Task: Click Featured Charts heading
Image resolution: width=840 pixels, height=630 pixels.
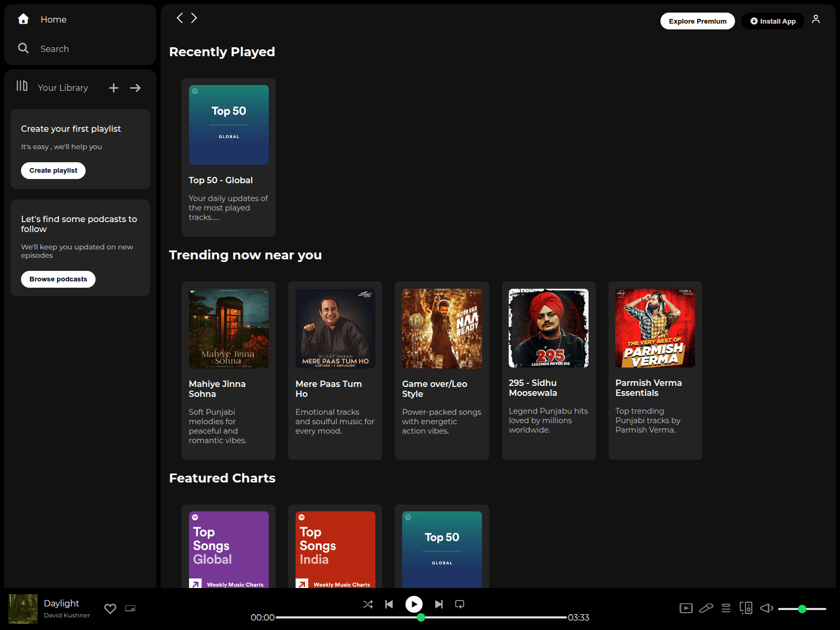Action: pos(222,478)
